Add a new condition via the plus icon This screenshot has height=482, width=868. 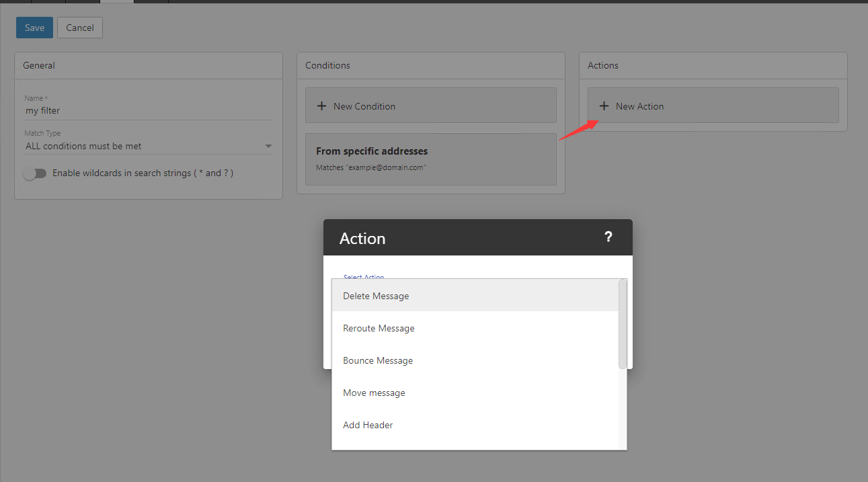(x=321, y=106)
